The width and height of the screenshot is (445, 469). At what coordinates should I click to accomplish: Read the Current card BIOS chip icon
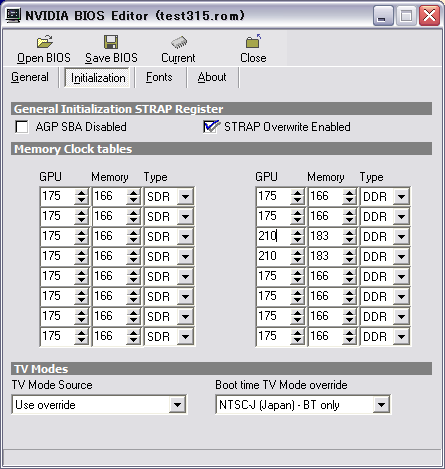[x=179, y=42]
